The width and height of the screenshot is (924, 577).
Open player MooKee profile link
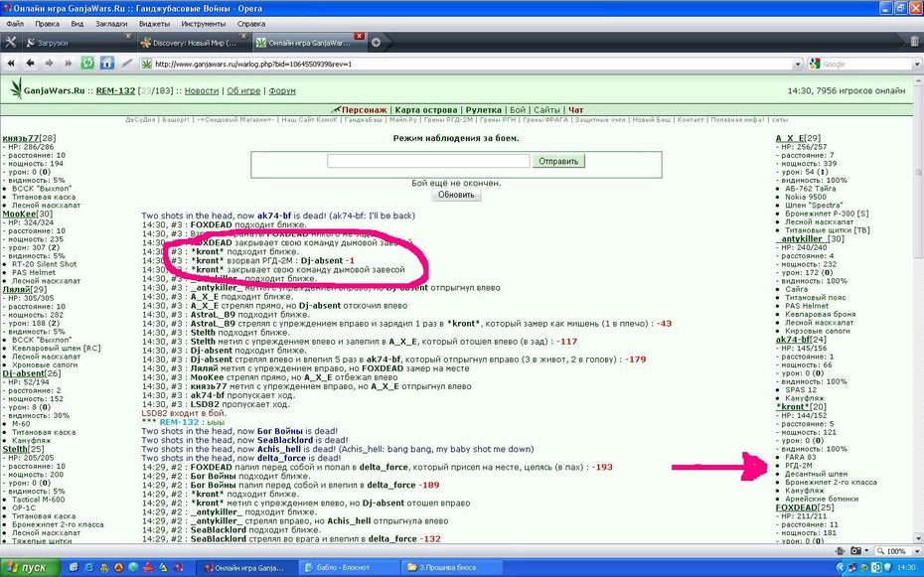click(20, 214)
